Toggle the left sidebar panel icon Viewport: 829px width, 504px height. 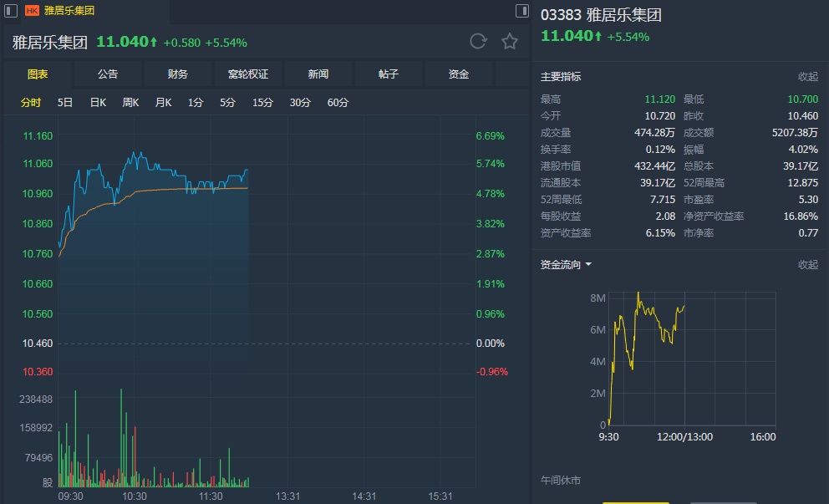(10, 11)
